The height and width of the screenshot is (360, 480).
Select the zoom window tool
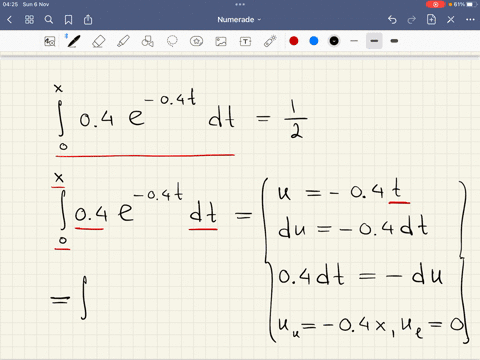(50, 41)
